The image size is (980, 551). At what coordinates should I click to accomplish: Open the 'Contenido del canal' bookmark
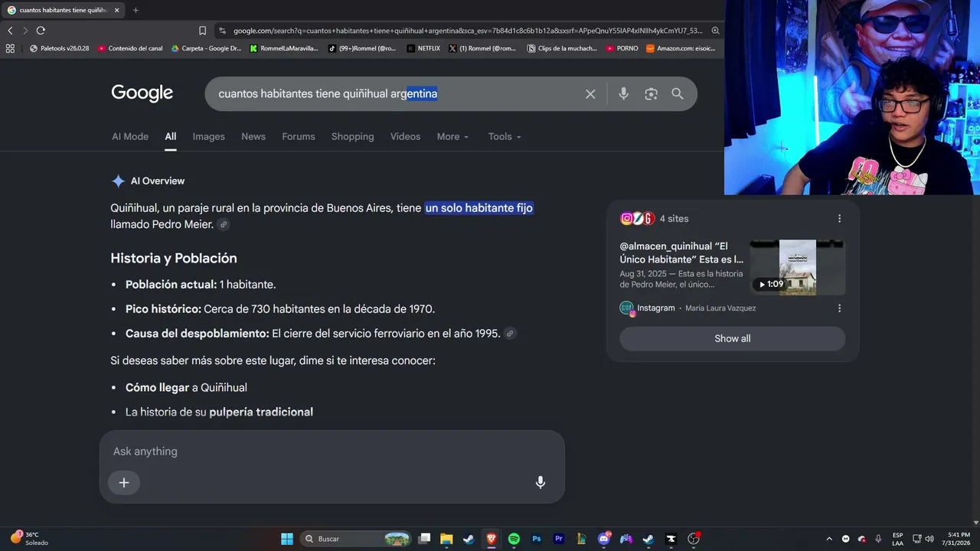click(130, 48)
